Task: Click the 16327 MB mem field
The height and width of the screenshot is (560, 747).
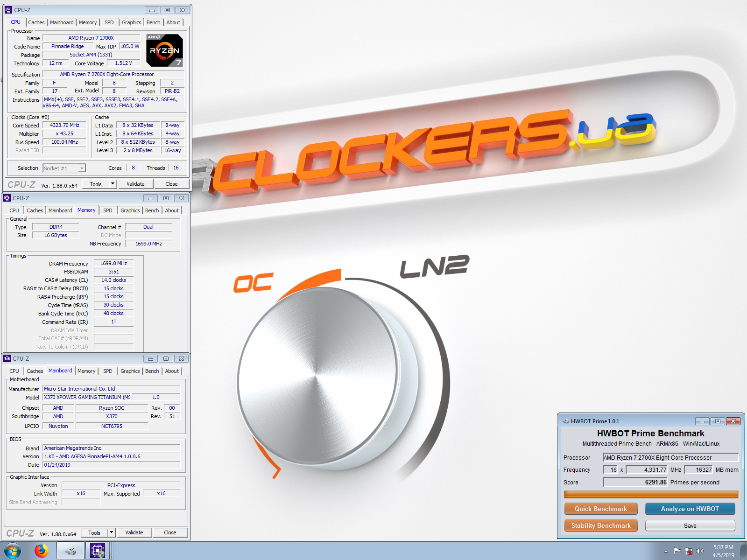Action: click(698, 469)
